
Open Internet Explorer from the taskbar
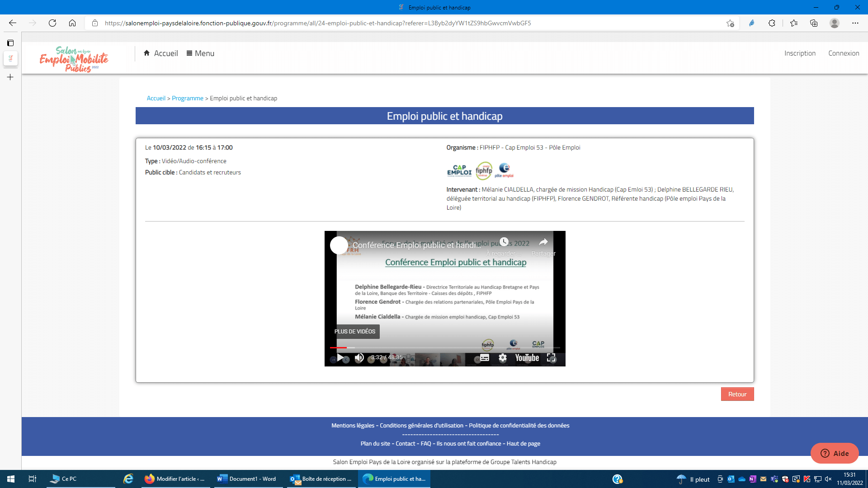[128, 479]
